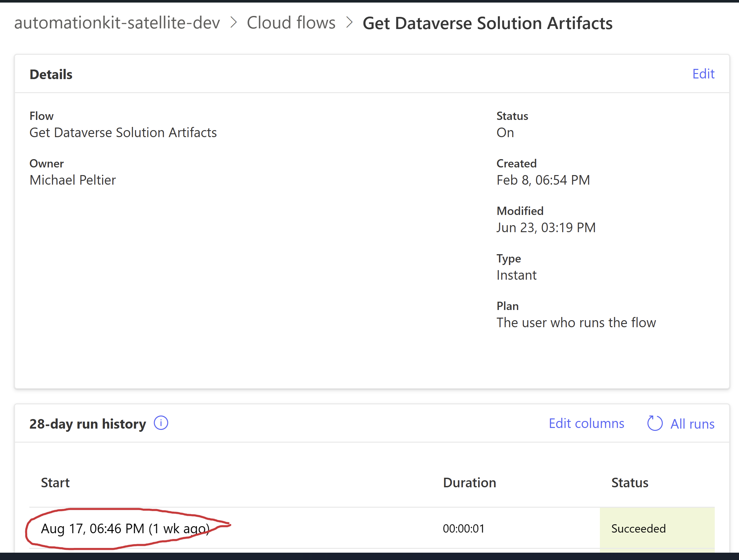Screen dimensions: 739x560
Task: Click the refresh icon next to All runs
Action: pos(655,423)
